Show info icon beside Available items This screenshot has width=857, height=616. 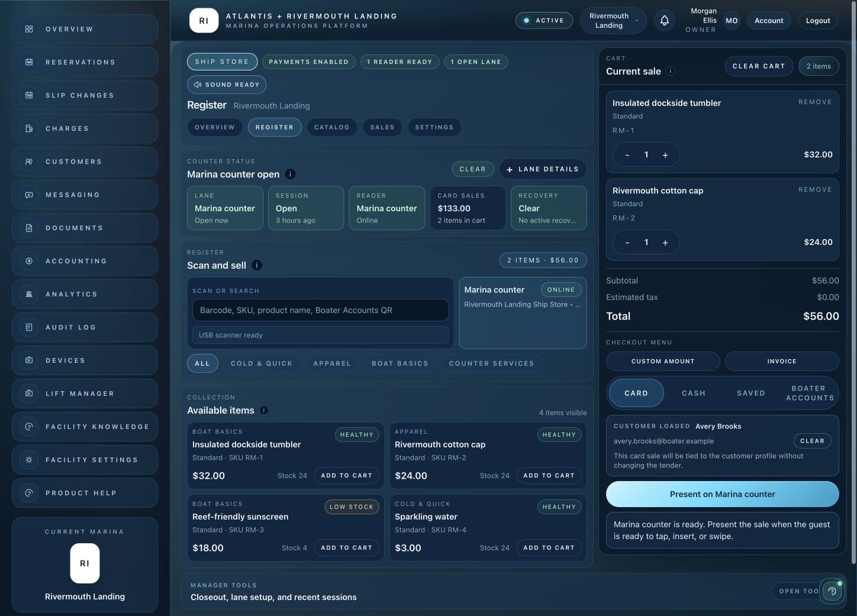pos(264,410)
